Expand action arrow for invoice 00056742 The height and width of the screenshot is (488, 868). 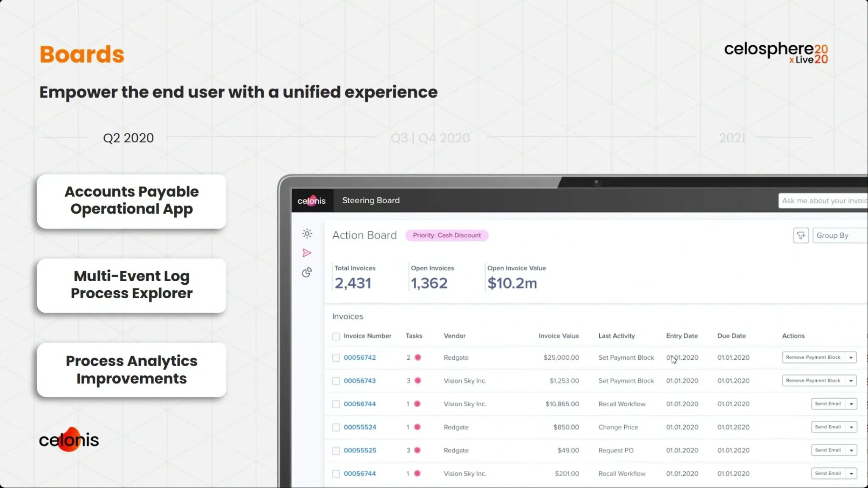(x=851, y=358)
